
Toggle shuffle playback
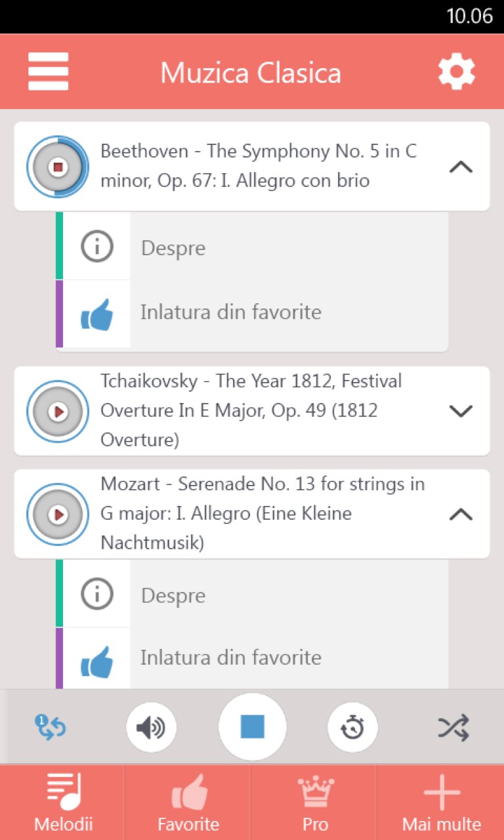pos(453,727)
